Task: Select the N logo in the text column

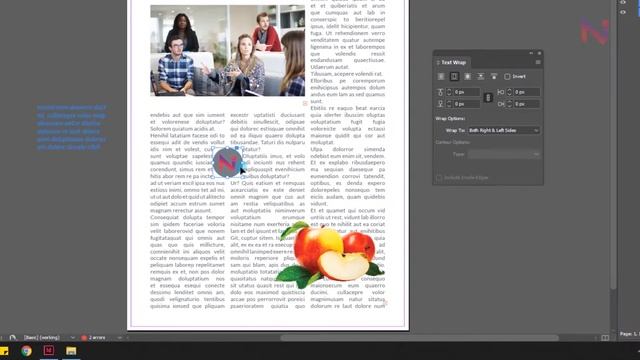Action: [x=227, y=162]
